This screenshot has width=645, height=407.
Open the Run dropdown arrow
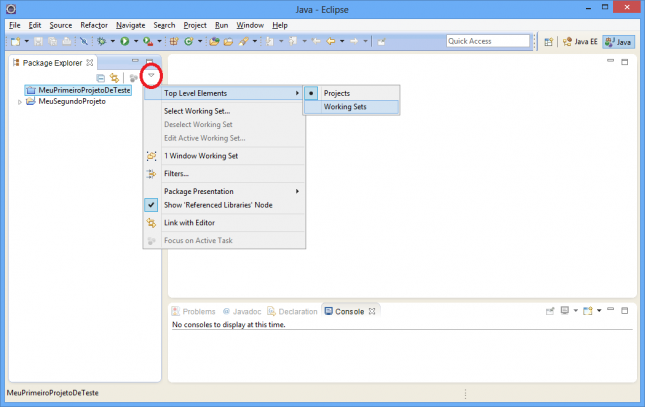pos(136,41)
